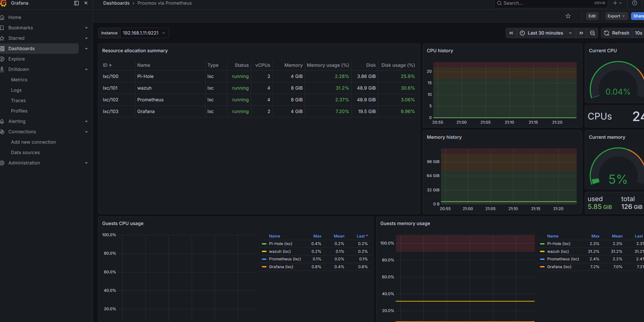Open the Export dropdown menu
The width and height of the screenshot is (644, 322).
[616, 16]
